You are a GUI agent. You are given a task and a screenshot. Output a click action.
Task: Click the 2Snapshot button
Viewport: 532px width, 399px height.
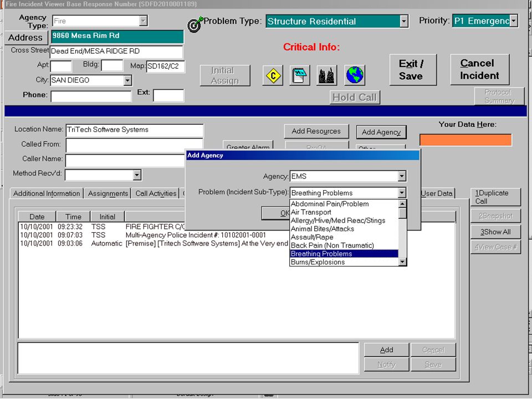[x=495, y=216]
